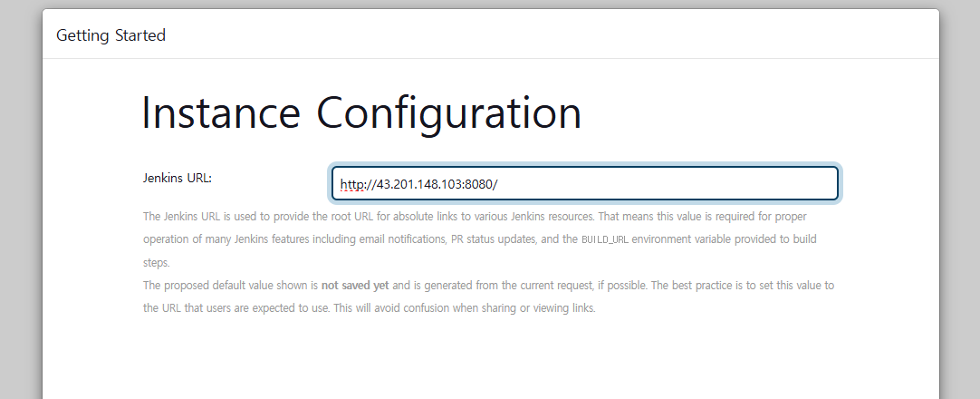This screenshot has width=980, height=399.
Task: Click the "Jenkins URL:" label
Action: point(178,179)
